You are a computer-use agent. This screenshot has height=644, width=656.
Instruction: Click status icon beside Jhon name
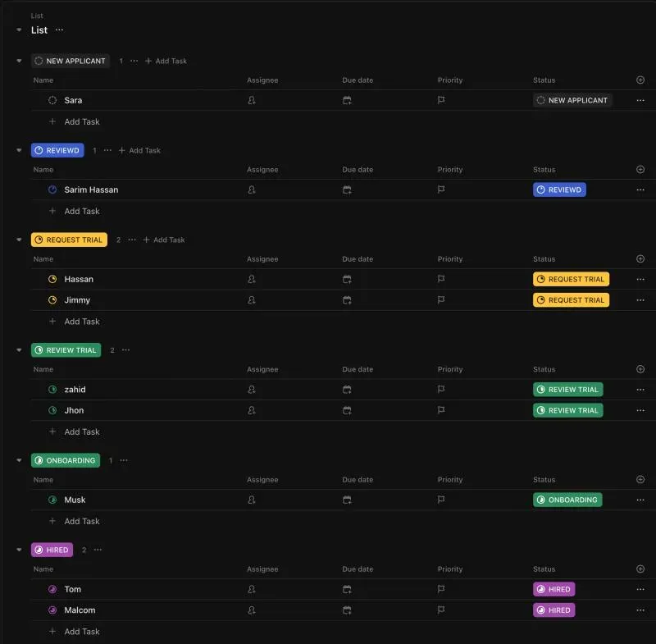[x=52, y=410]
